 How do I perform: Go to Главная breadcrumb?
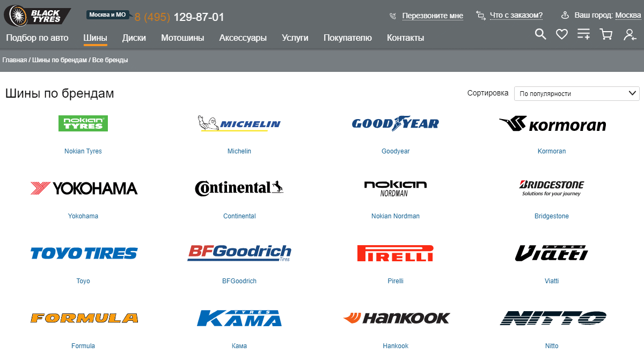point(14,60)
